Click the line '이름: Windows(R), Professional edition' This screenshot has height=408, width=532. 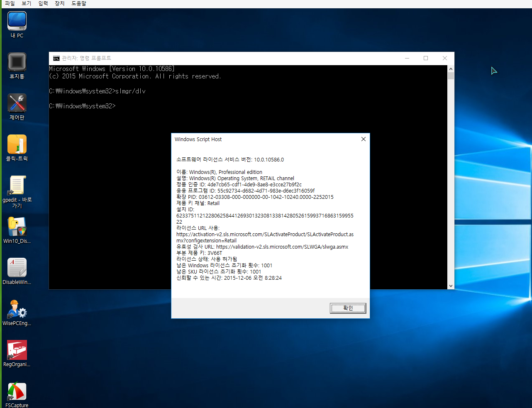tap(219, 172)
